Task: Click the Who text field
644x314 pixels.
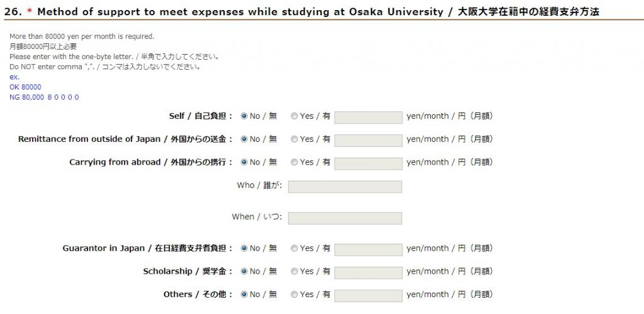Action: tap(345, 187)
